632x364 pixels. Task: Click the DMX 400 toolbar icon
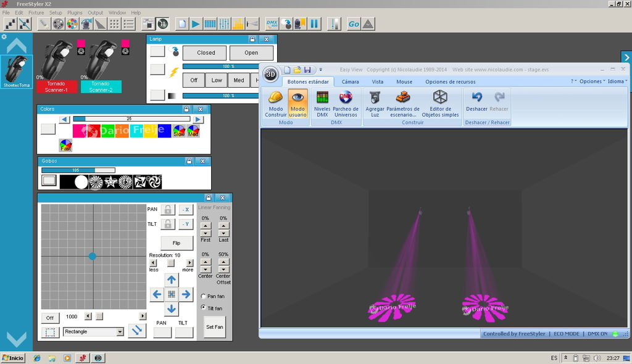tap(272, 24)
